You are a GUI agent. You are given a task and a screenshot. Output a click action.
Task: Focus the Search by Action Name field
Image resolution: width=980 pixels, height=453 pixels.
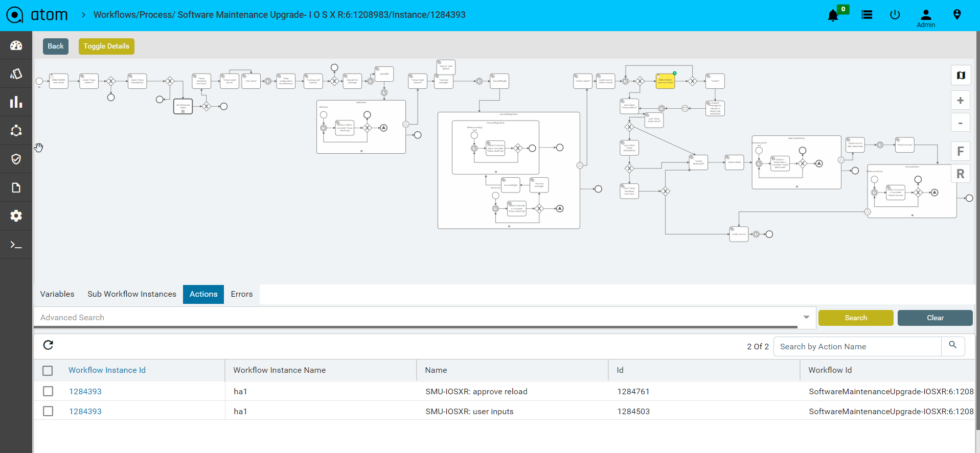pyautogui.click(x=857, y=346)
